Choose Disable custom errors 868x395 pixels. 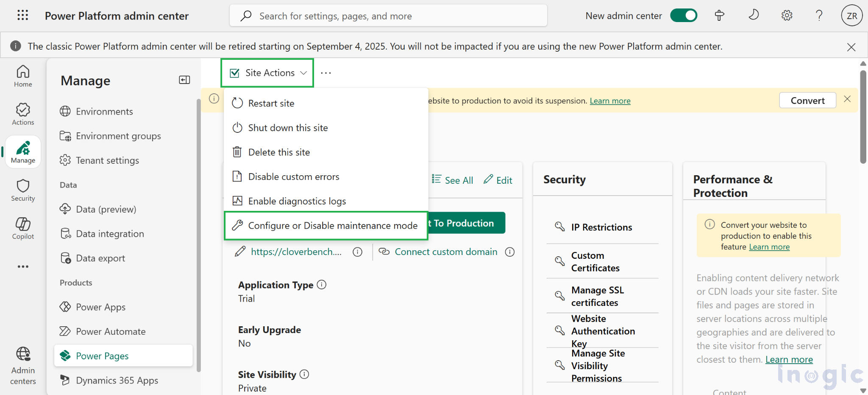(326, 176)
